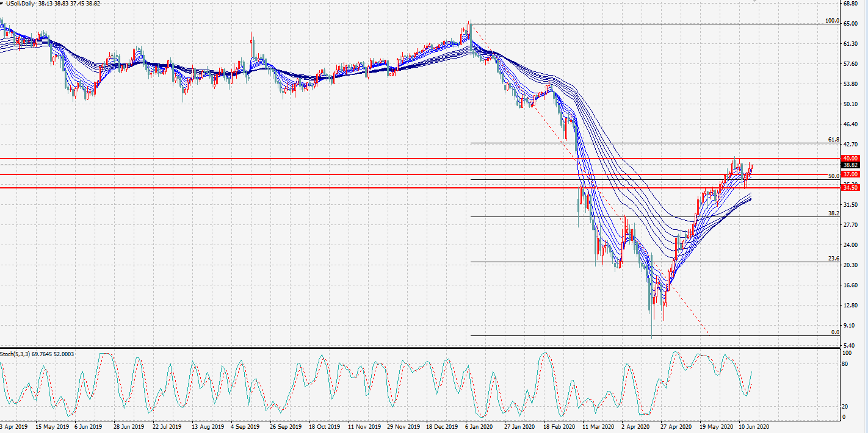Click the Fibonacci 0.0 level label
The image size is (868, 433).
[836, 332]
